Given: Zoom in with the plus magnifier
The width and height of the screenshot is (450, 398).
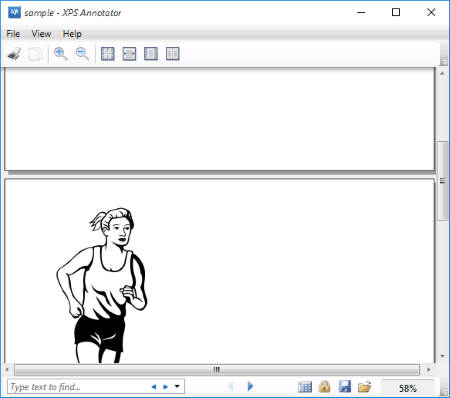Looking at the screenshot, I should click(61, 54).
